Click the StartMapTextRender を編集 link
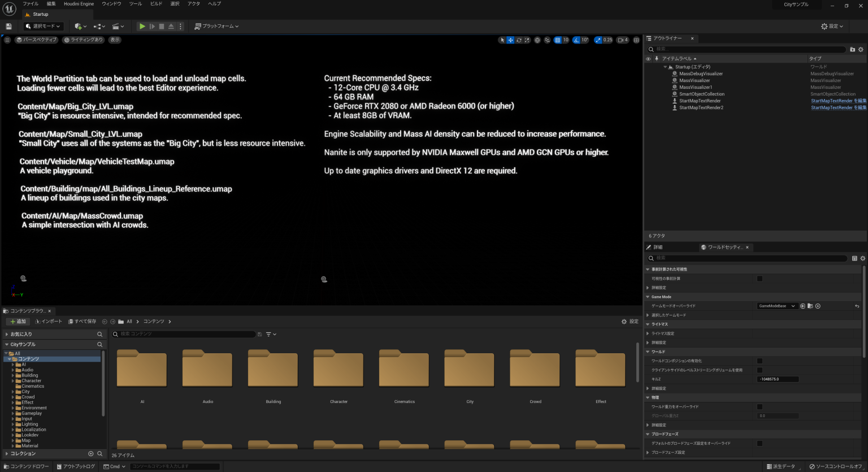The height and width of the screenshot is (472, 868). pyautogui.click(x=835, y=101)
